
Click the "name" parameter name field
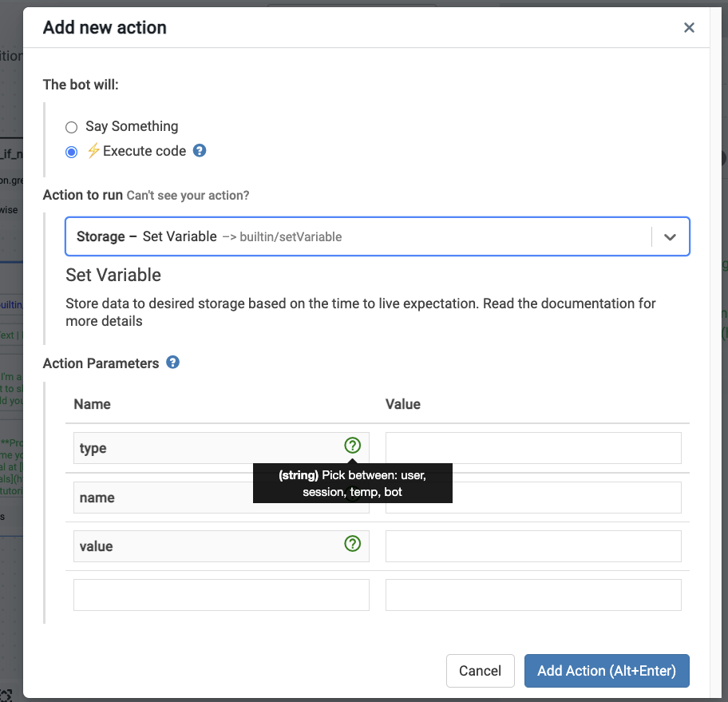(160, 498)
